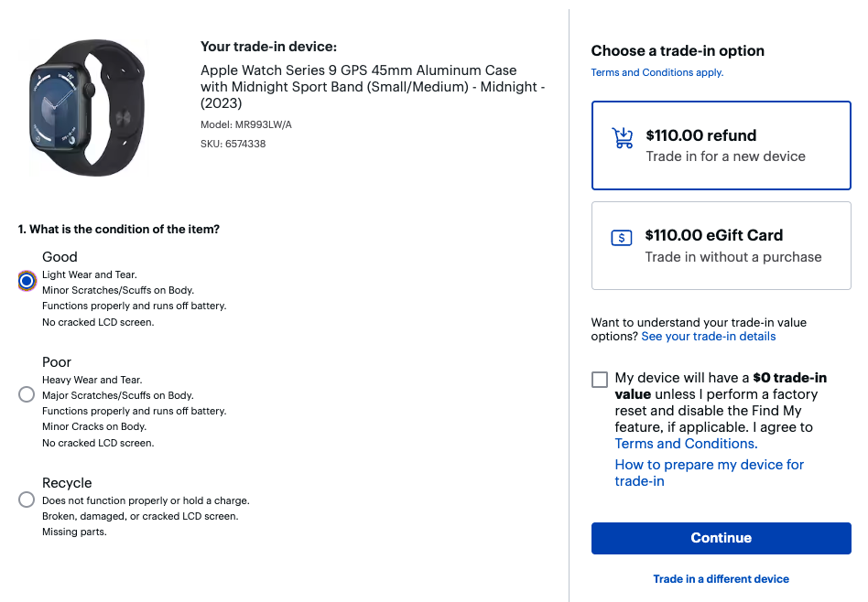This screenshot has width=868, height=602.
Task: Click the Continue button
Action: click(x=721, y=538)
